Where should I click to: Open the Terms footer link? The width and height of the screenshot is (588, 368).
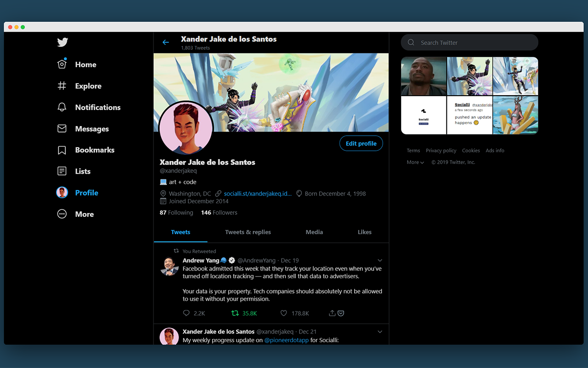(x=413, y=150)
